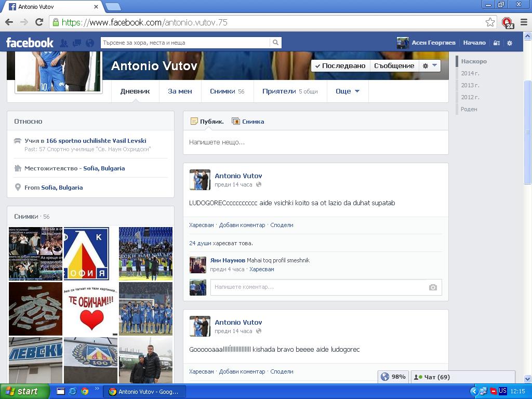Click the Facebook search input field
This screenshot has width=532, height=399.
(x=185, y=43)
